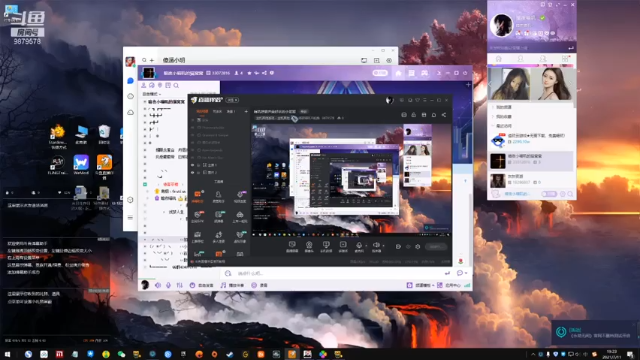Screen dimensions: 640x360
Task: Toggle the pill switch in the channel header
Action: [x=380, y=73]
